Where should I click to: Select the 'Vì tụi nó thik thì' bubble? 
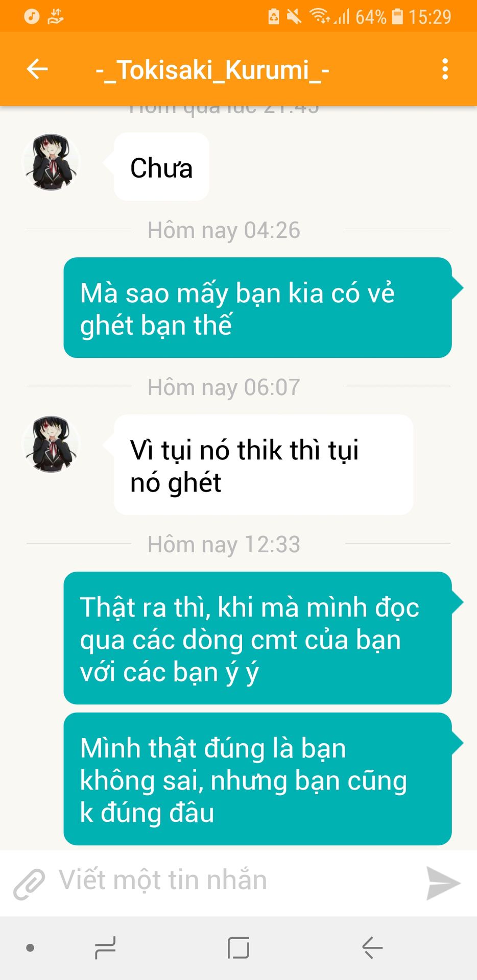tap(264, 465)
